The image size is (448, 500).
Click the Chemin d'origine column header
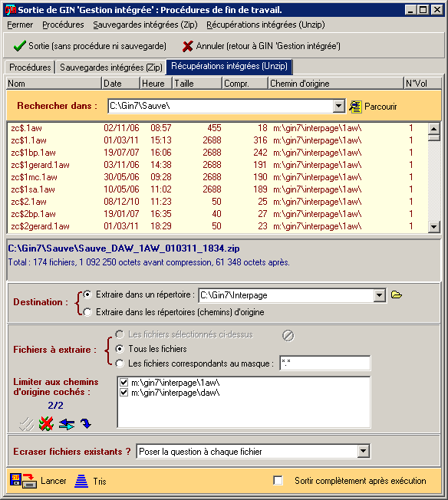(x=336, y=84)
